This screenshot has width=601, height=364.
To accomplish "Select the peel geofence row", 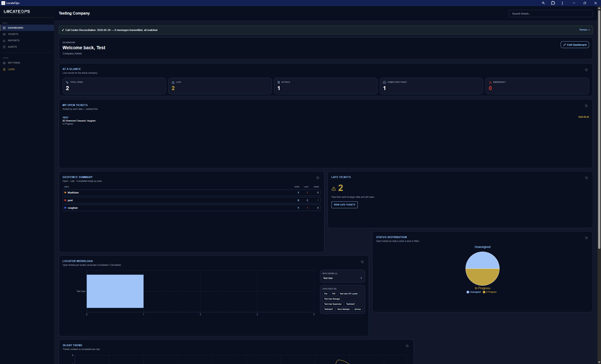I will tap(192, 200).
